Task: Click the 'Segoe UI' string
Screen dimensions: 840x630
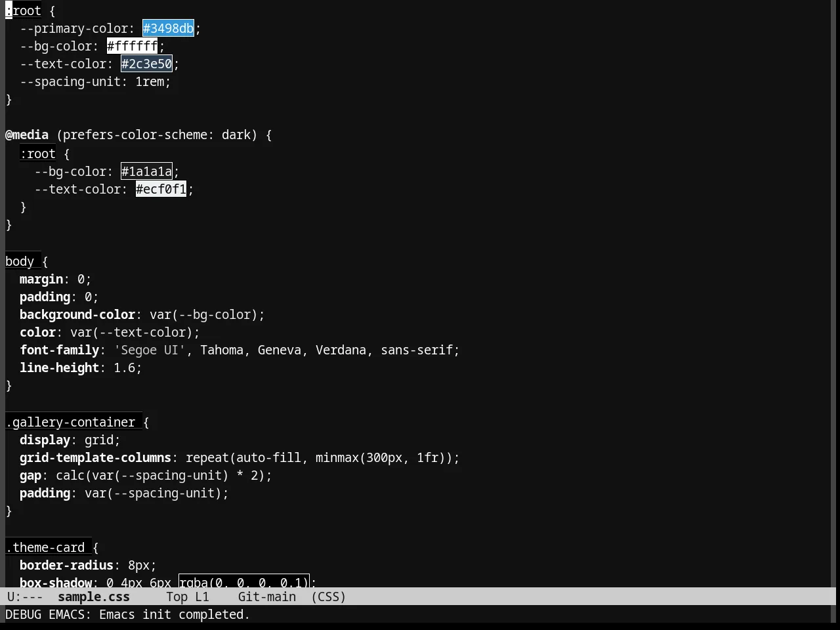Action: pos(150,350)
